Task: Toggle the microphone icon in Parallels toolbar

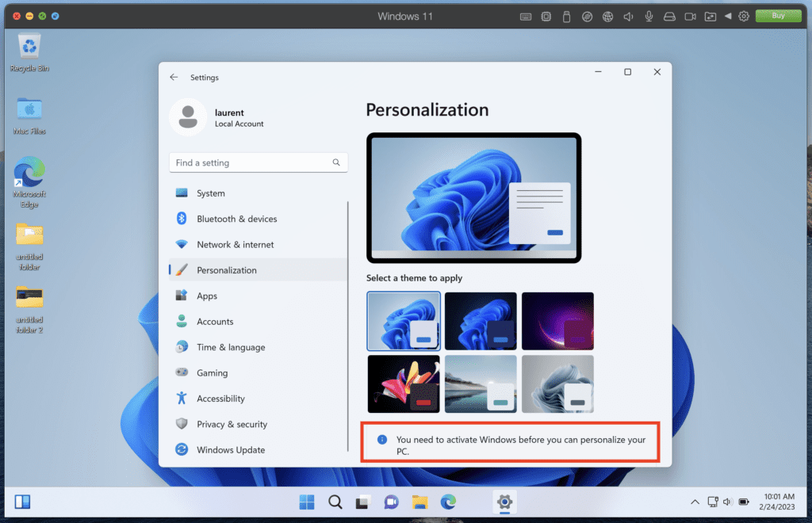Action: (x=649, y=17)
